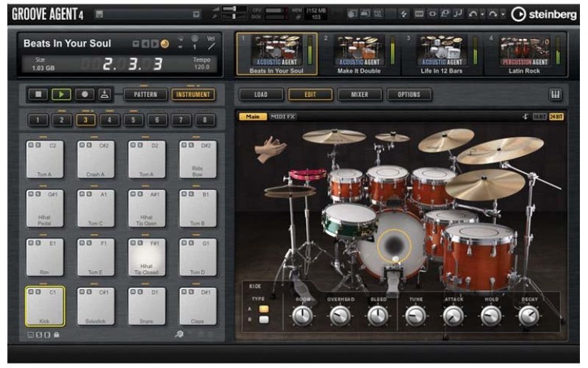Open the keyboard display icon
This screenshot has width=588, height=368.
coord(555,94)
